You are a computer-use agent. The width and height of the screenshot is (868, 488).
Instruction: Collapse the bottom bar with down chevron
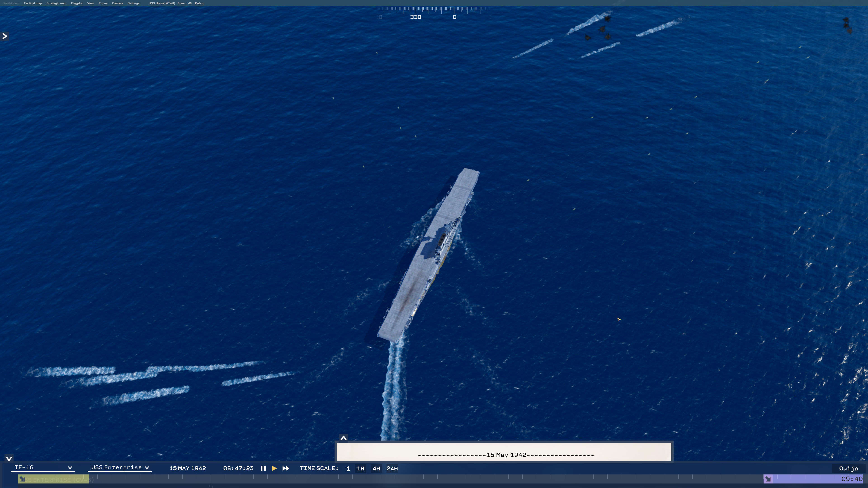click(9, 459)
